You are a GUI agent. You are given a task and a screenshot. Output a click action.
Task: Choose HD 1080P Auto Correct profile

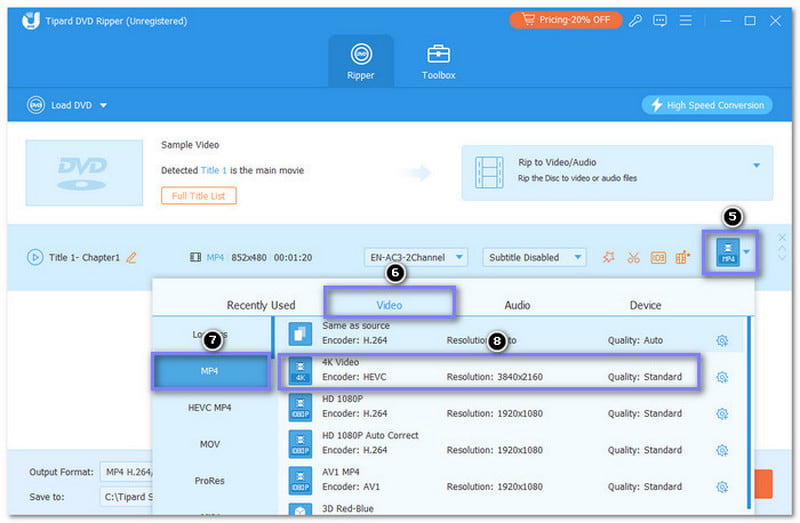pyautogui.click(x=510, y=444)
